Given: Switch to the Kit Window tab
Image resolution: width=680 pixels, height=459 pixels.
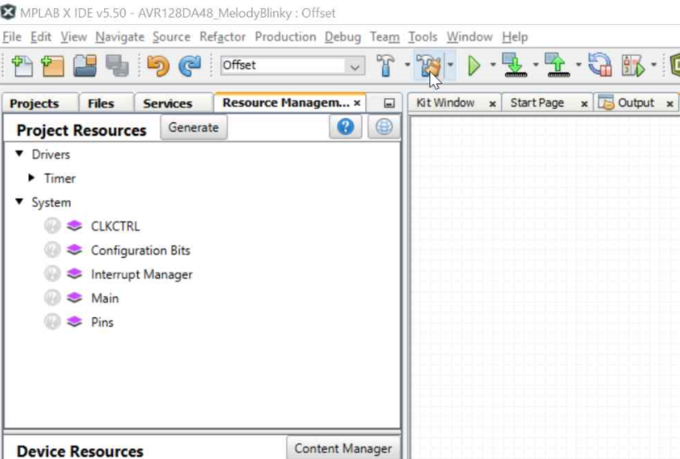Looking at the screenshot, I should [445, 103].
